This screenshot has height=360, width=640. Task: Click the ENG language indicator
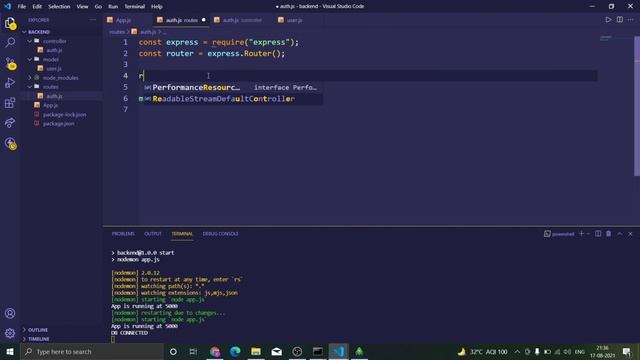(x=580, y=351)
